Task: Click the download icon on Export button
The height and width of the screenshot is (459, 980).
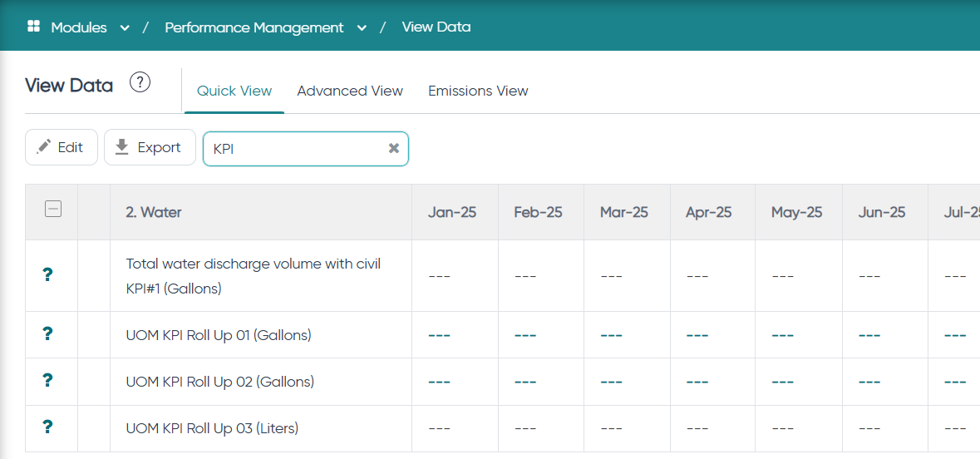Action: tap(122, 147)
